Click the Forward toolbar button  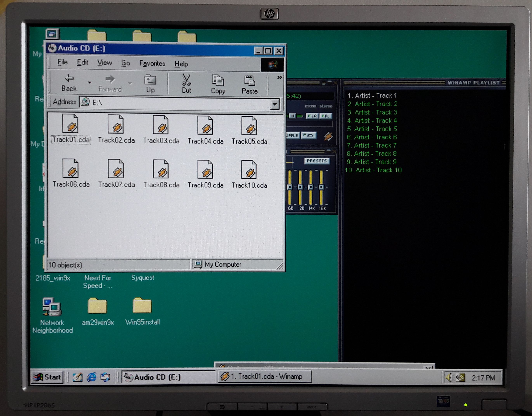coord(110,84)
